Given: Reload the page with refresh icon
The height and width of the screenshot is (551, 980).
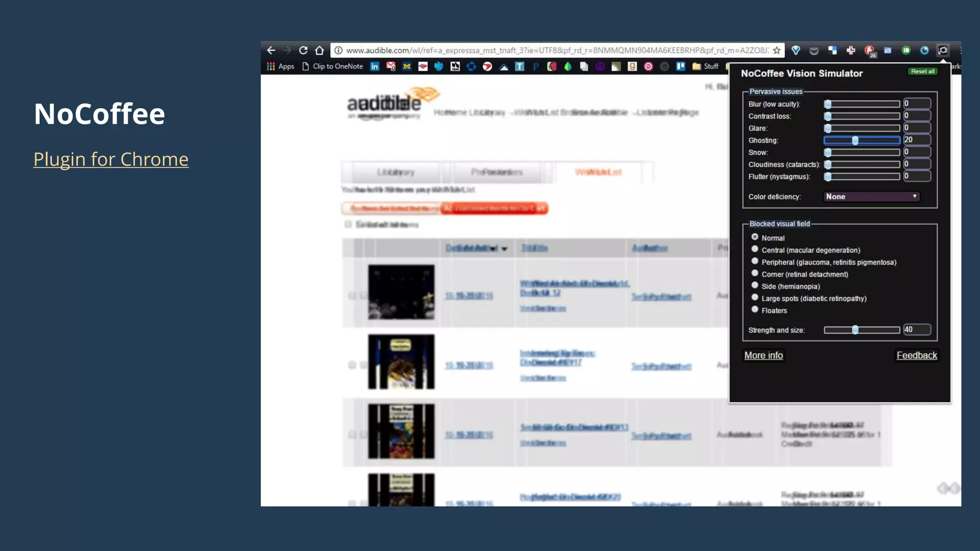Looking at the screenshot, I should coord(303,50).
